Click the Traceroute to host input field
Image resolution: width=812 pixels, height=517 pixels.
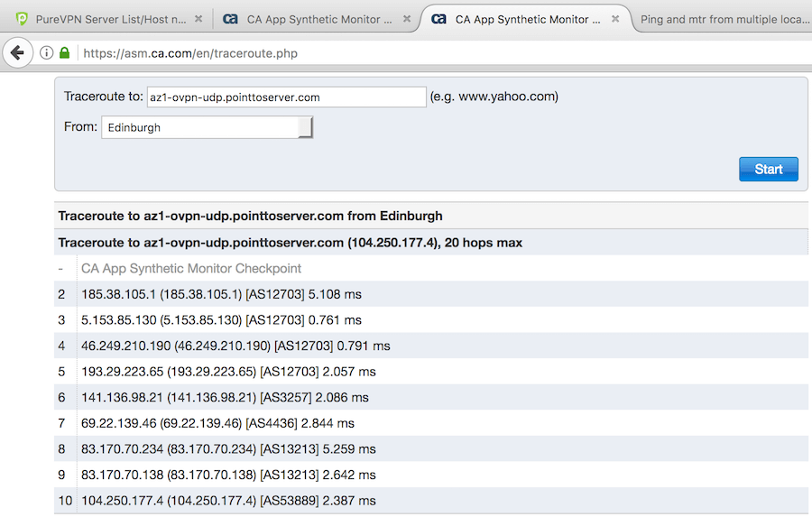pyautogui.click(x=286, y=97)
